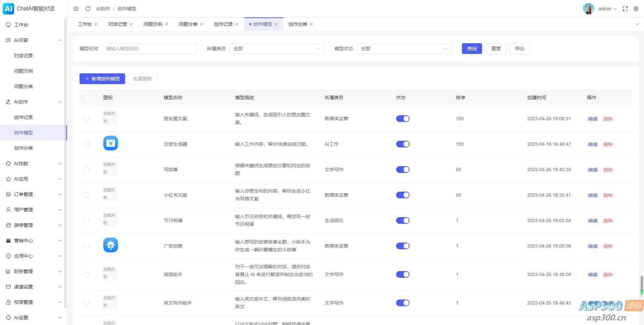Image resolution: width=644 pixels, height=325 pixels.
Task: Close the 对话记录 tab
Action: (x=131, y=24)
